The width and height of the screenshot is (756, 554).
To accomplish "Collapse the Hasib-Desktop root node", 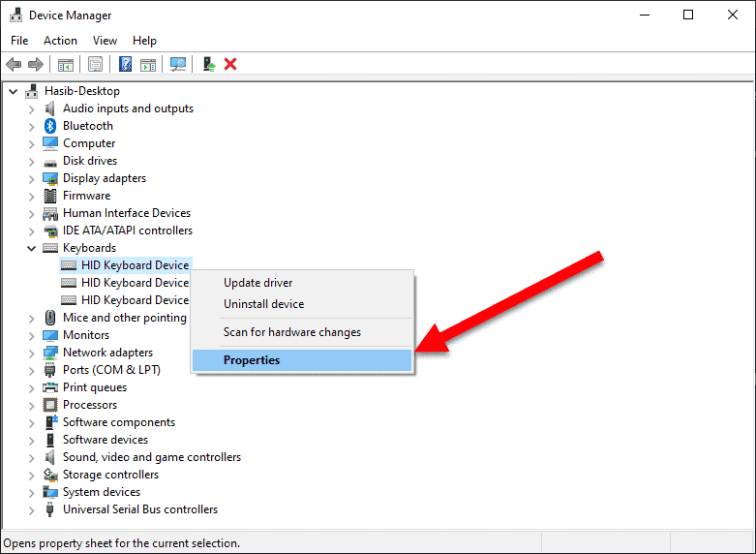I will [x=14, y=91].
